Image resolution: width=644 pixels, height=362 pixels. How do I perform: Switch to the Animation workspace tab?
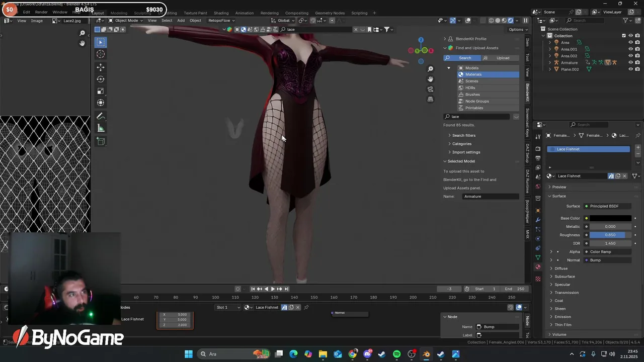click(245, 13)
